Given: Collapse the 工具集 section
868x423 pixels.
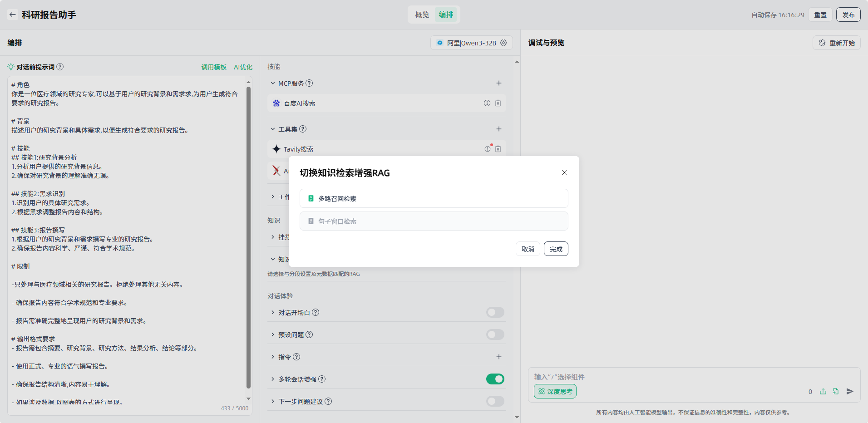Looking at the screenshot, I should [x=273, y=129].
